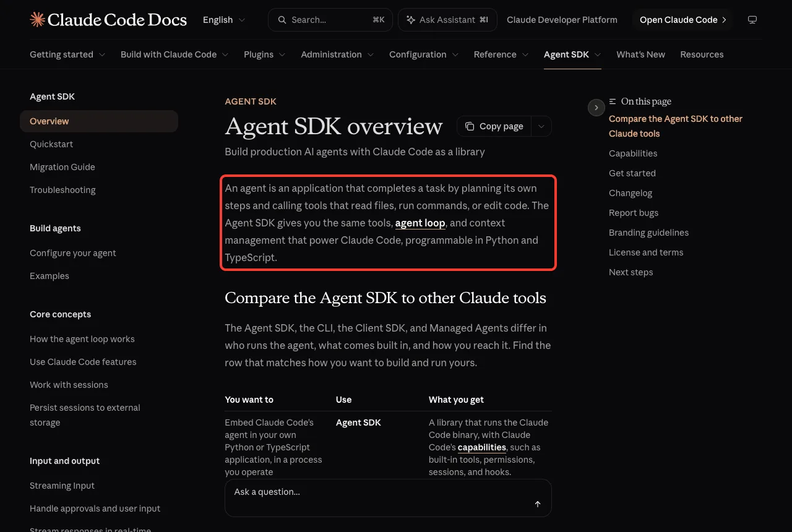
Task: Jump to Changelog section
Action: (x=631, y=193)
